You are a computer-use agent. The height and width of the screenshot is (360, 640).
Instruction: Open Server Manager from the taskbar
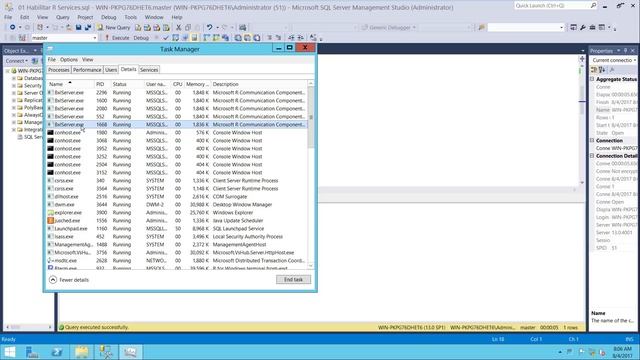32,352
